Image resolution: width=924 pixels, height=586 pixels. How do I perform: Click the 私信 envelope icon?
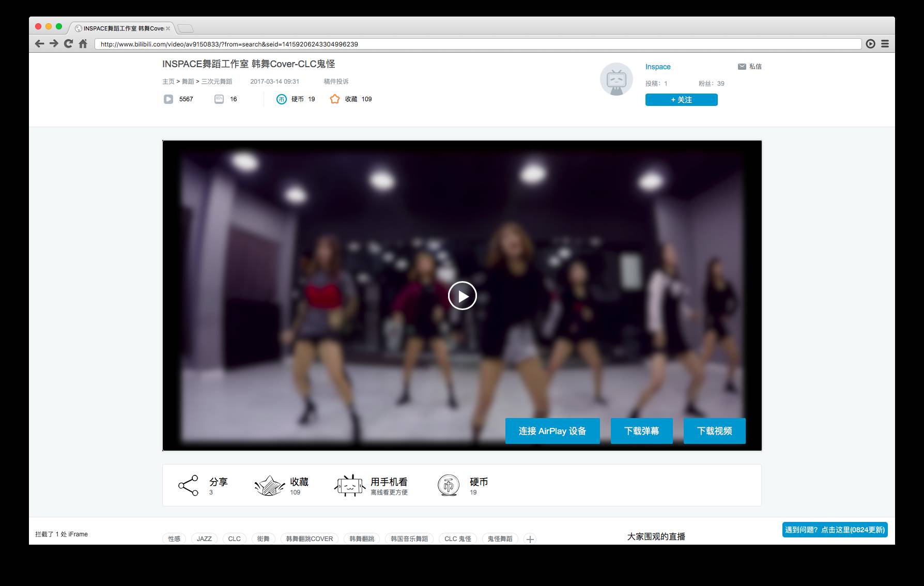pyautogui.click(x=742, y=67)
